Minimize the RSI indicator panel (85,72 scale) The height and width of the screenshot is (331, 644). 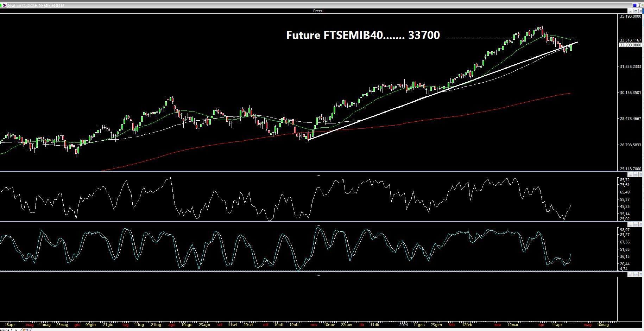click(x=630, y=174)
